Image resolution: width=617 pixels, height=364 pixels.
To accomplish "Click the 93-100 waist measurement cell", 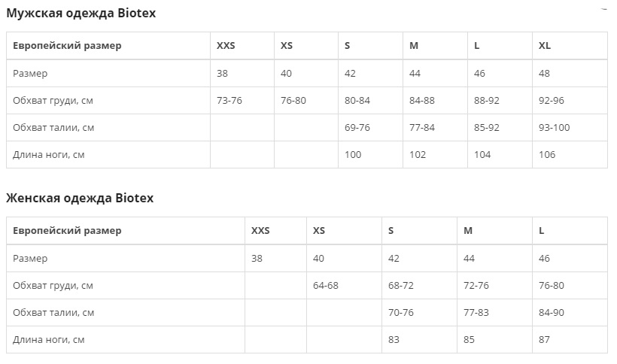I will click(555, 128).
